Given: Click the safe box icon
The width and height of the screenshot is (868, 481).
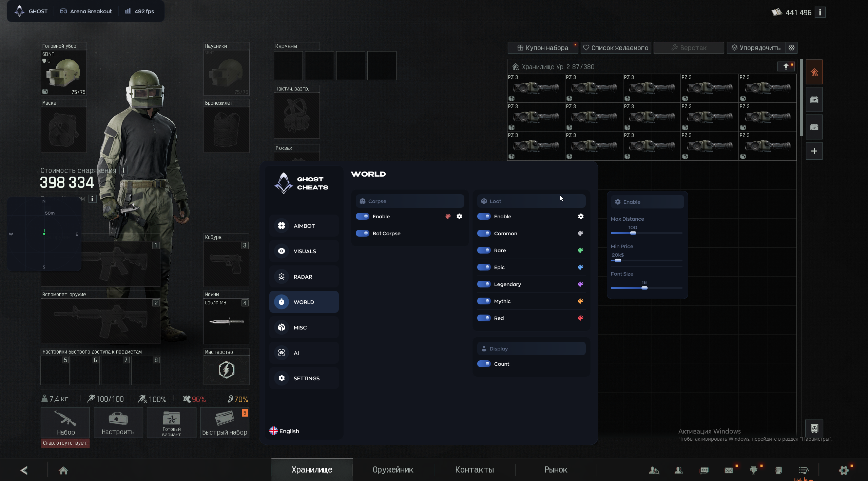Looking at the screenshot, I should 814,428.
